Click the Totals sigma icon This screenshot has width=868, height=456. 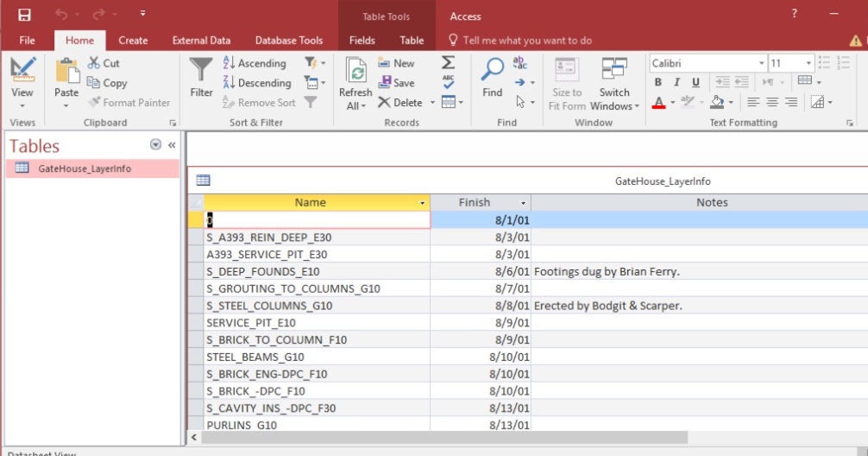pyautogui.click(x=448, y=63)
